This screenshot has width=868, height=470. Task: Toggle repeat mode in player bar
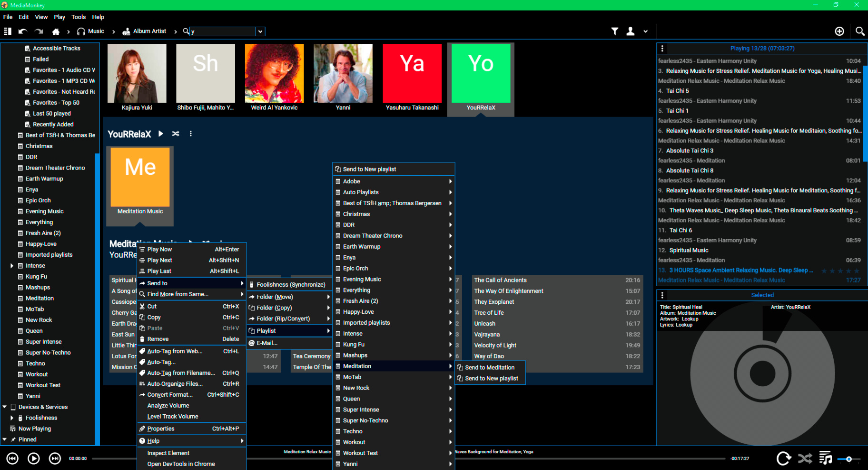pyautogui.click(x=784, y=459)
